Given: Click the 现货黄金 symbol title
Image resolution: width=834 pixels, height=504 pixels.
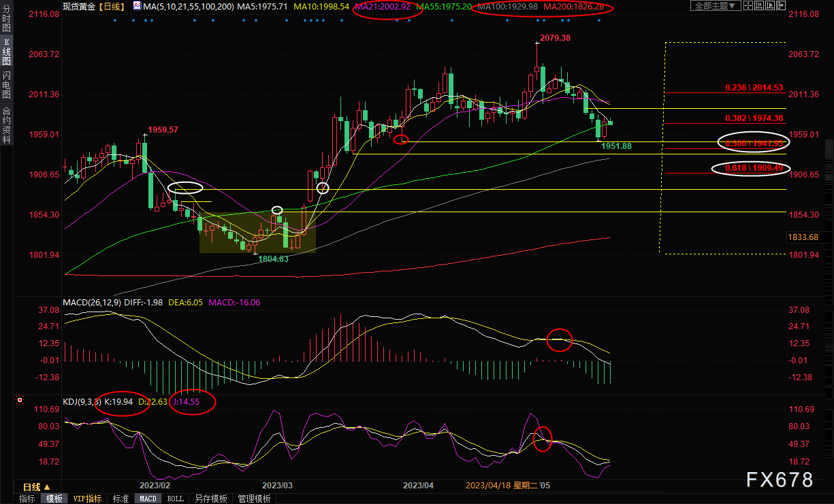Looking at the screenshot, I should point(80,6).
